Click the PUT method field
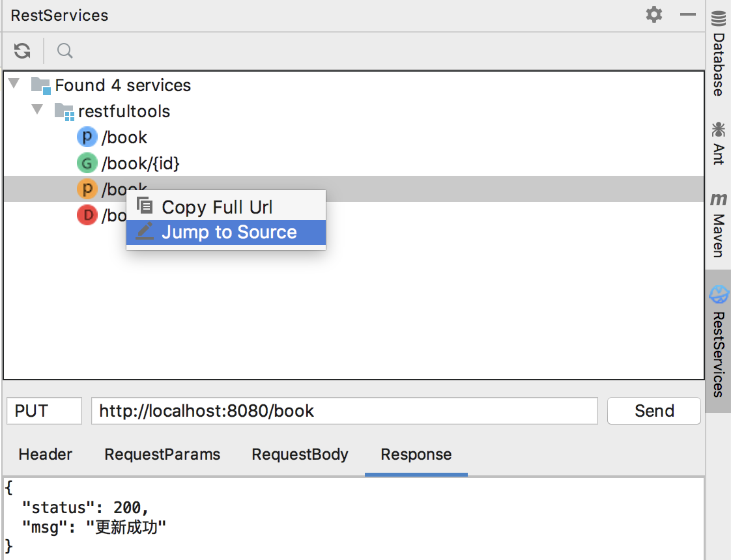Image resolution: width=731 pixels, height=560 pixels. point(44,411)
